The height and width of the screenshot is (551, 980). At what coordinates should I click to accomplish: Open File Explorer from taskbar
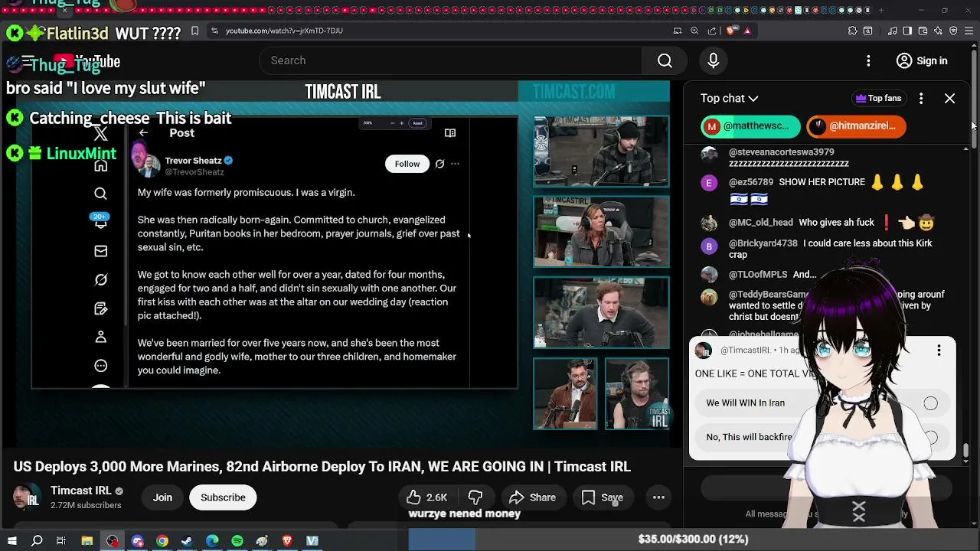tap(87, 540)
